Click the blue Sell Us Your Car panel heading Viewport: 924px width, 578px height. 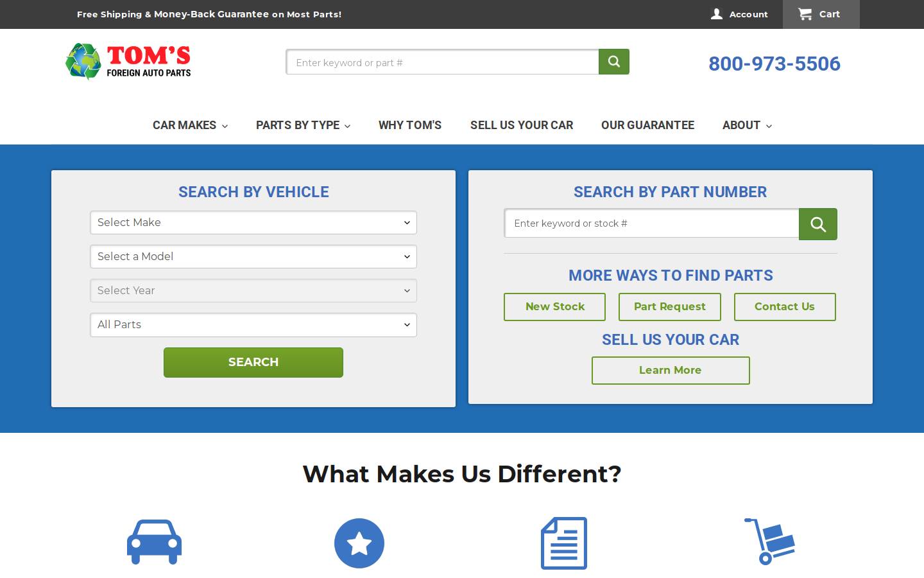[671, 340]
